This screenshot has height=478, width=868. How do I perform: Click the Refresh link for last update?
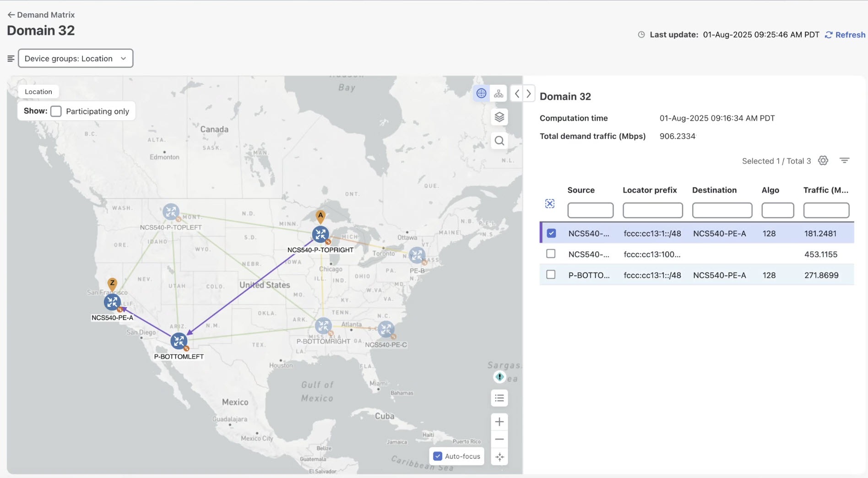[845, 34]
